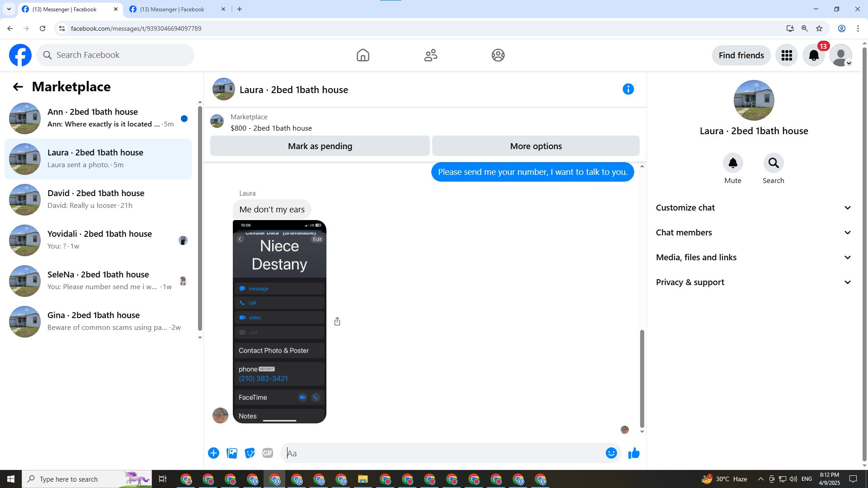Viewport: 868px width, 488px height.
Task: Expand Customize chat section
Action: [754, 208]
